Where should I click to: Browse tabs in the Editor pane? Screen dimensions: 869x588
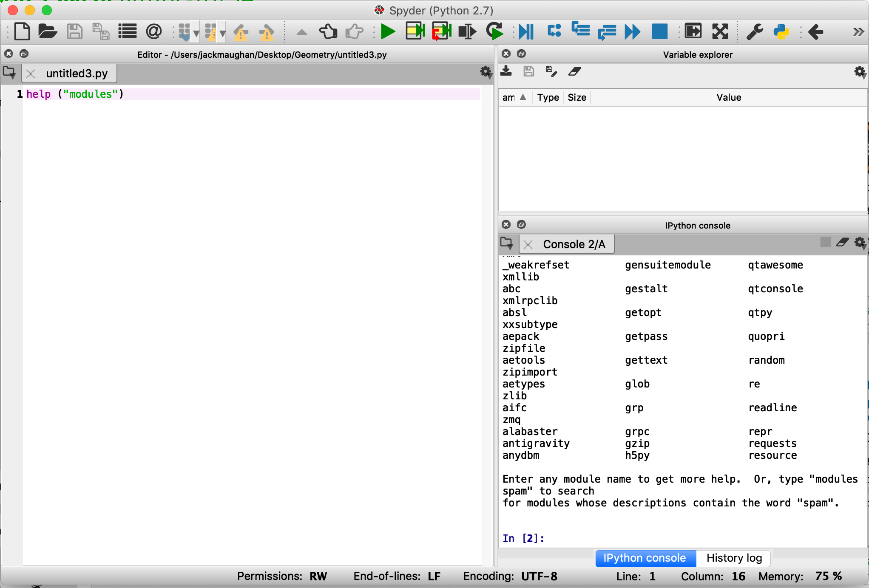coord(9,73)
